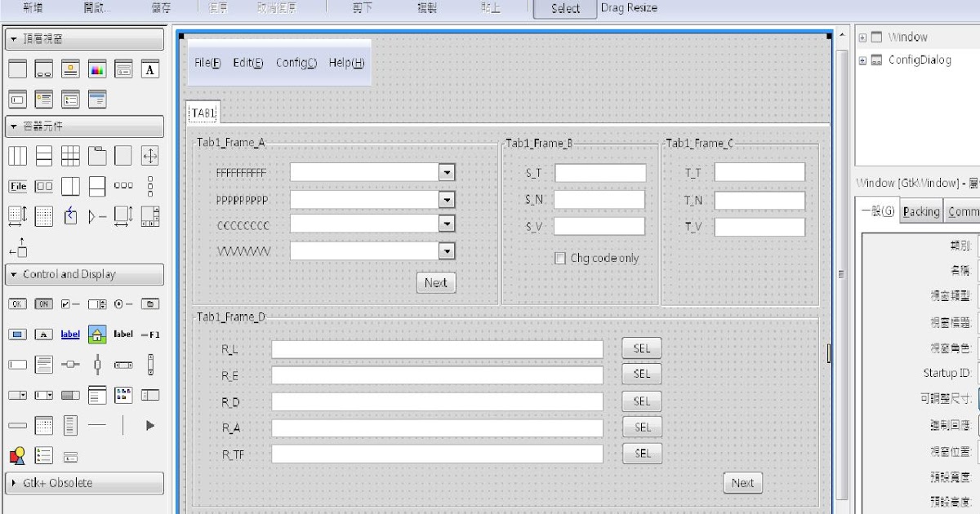Viewport: 980px width, 514px height.
Task: Select the Menu Bar widget labeled File
Action: coord(18,186)
